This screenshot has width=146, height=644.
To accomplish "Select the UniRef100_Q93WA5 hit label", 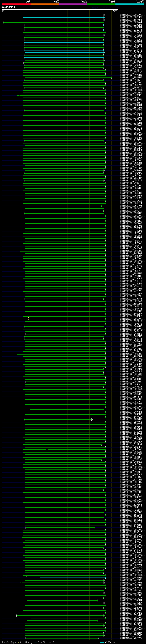I will tap(131, 392).
